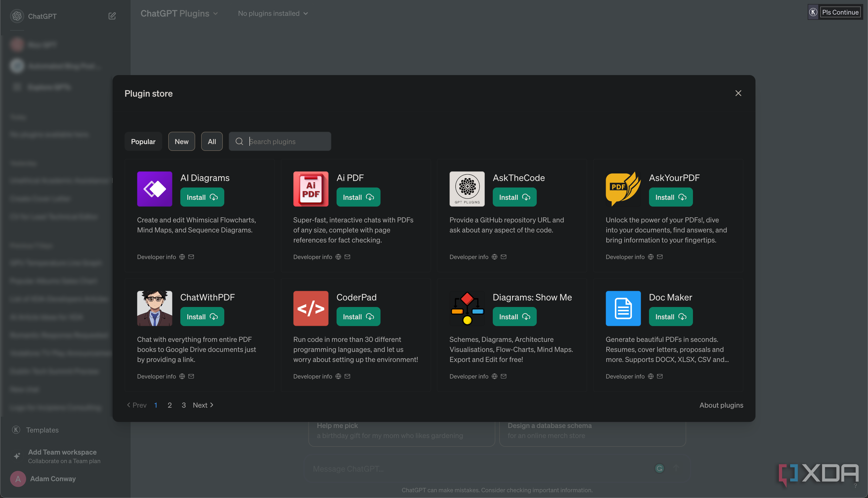
Task: Click the new chat compose icon
Action: 112,16
